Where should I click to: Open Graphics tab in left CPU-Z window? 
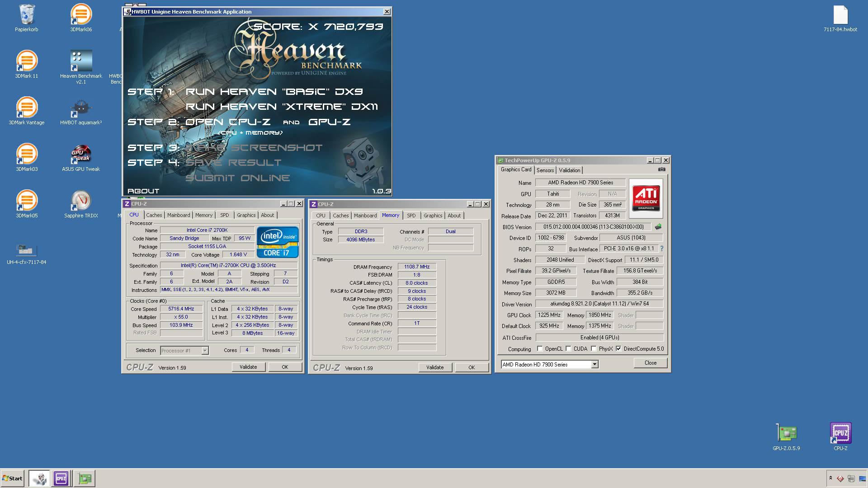pyautogui.click(x=246, y=215)
